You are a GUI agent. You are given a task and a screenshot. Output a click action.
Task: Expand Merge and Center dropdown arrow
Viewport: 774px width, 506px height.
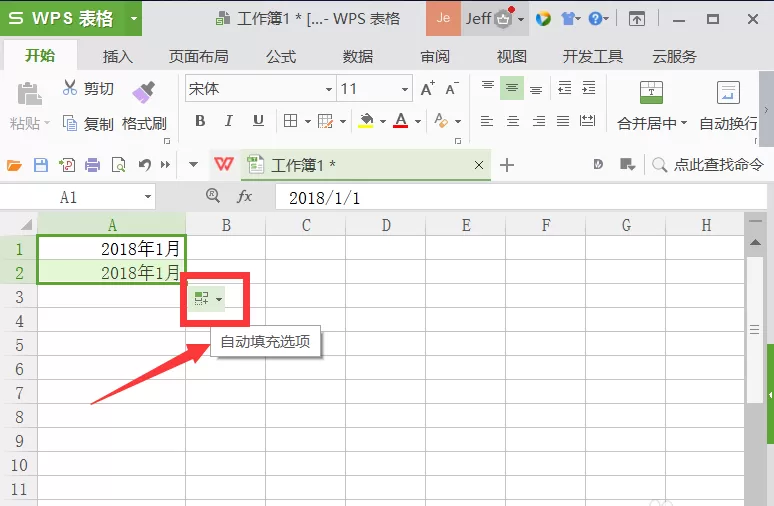tap(684, 122)
